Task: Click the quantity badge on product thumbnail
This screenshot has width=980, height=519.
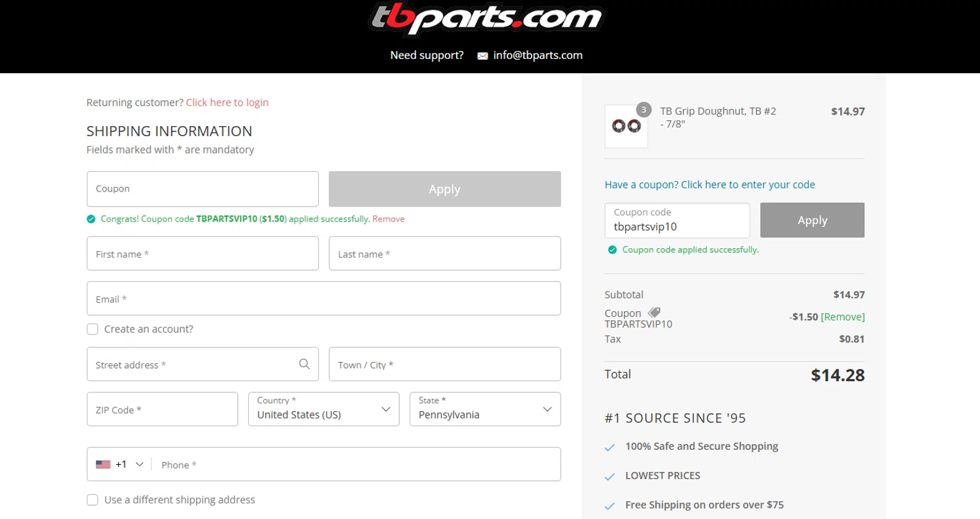Action: 644,110
